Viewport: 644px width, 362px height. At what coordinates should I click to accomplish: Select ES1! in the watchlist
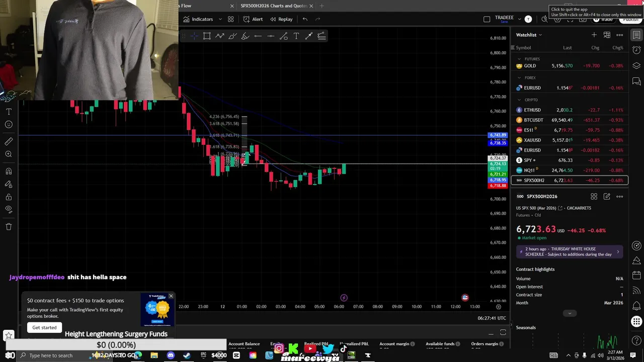(570, 130)
